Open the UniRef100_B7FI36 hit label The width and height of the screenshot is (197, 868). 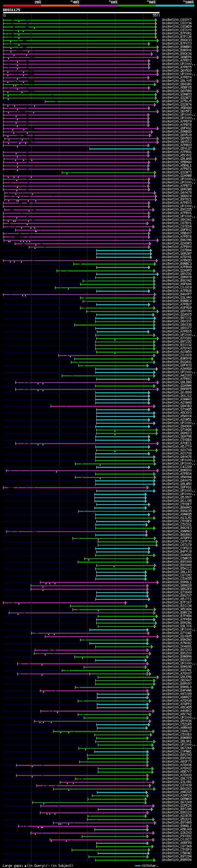176,37
